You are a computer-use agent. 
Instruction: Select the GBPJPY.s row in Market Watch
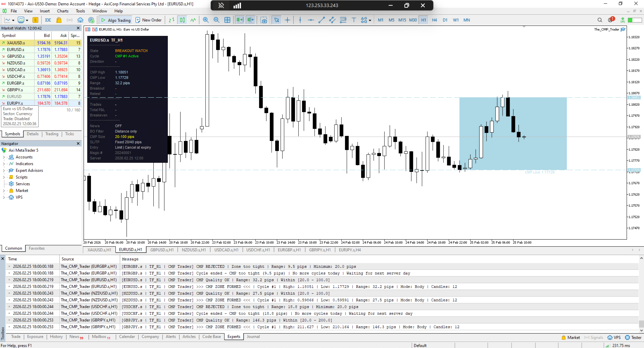coord(41,90)
